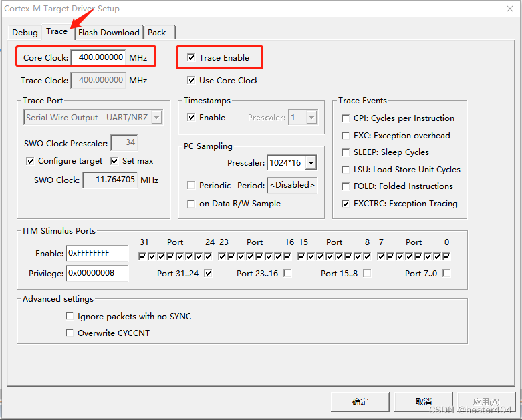Click the ITM Enable hex field
The image size is (522, 420).
(x=97, y=253)
